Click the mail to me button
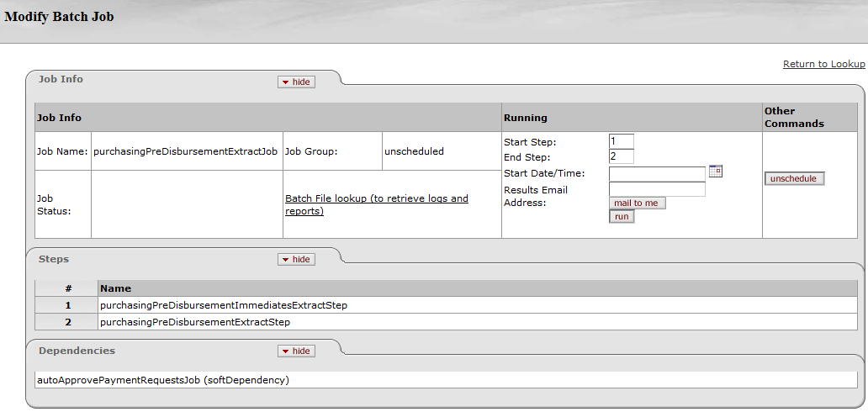 (637, 203)
